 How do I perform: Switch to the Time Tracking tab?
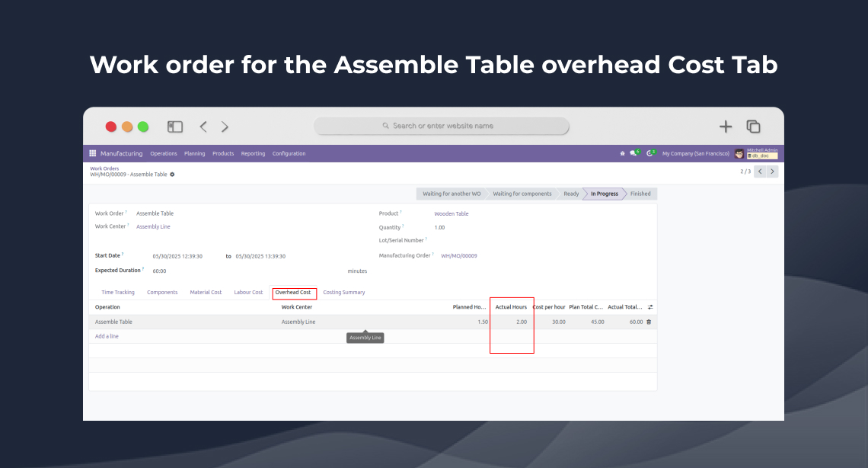click(118, 293)
